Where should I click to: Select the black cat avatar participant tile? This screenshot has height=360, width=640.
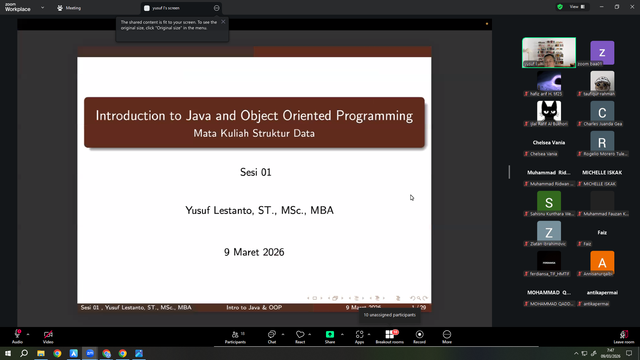[549, 111]
